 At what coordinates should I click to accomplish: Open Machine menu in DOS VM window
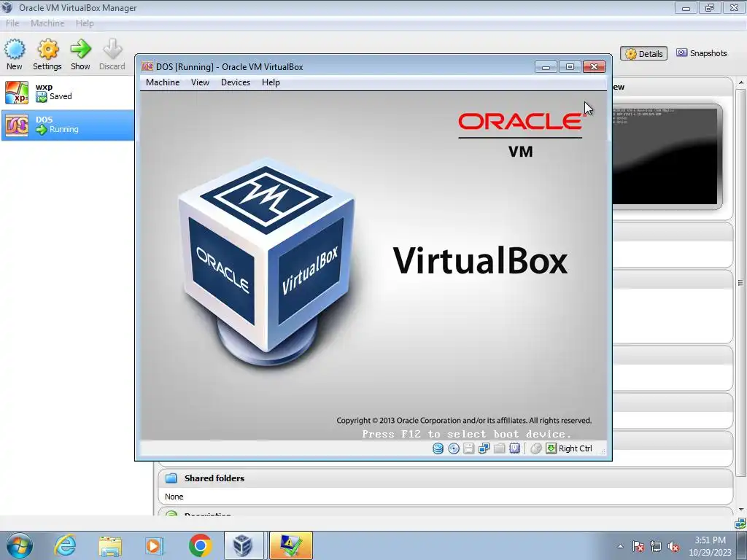pos(163,82)
